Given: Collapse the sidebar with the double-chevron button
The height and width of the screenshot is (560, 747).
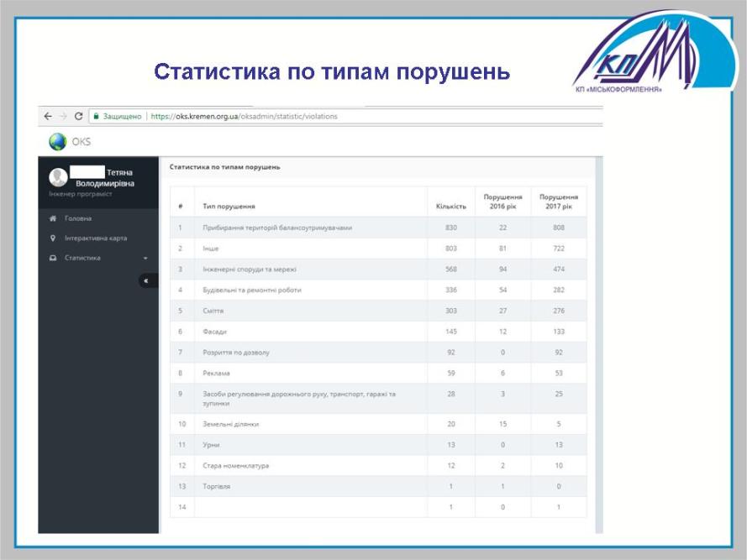Looking at the screenshot, I should click(x=145, y=280).
